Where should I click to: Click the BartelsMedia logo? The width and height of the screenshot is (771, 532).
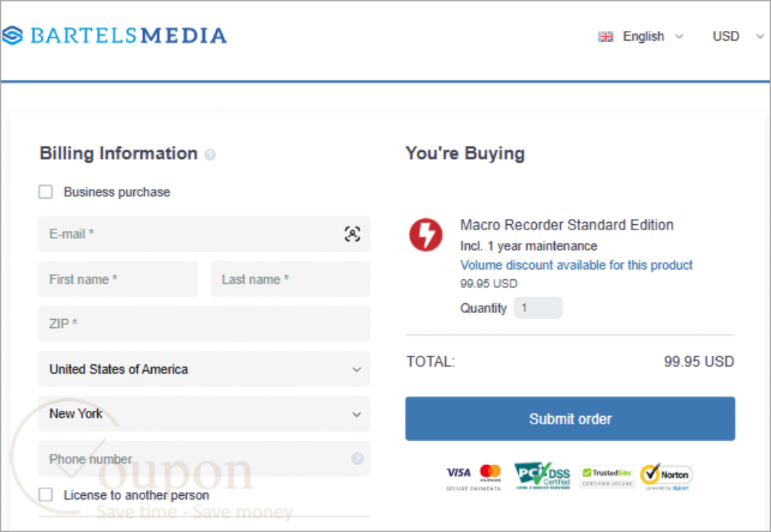[114, 35]
